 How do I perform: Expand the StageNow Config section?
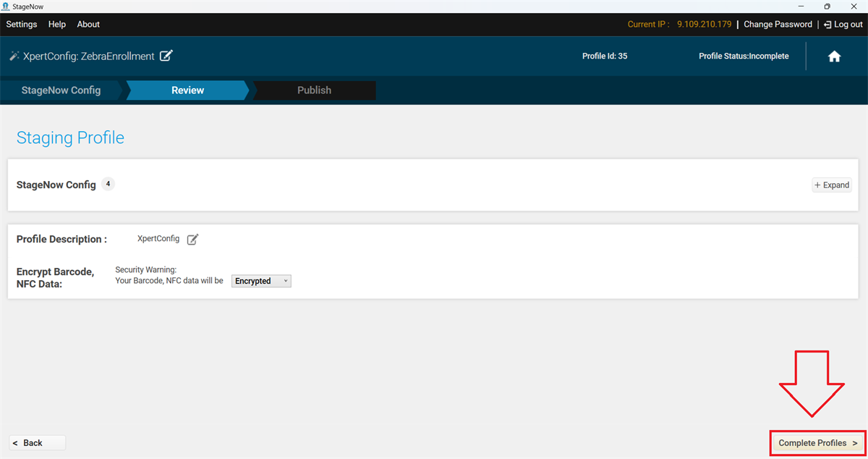[830, 185]
